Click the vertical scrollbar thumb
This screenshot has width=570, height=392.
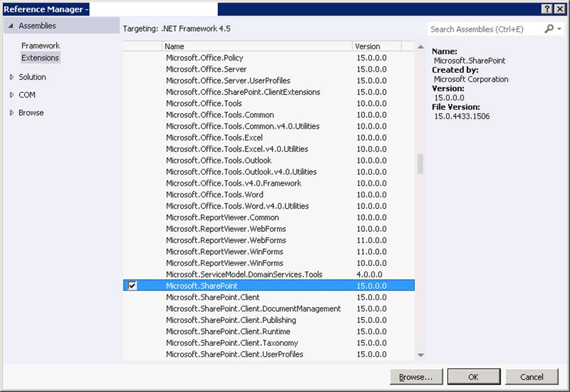421,164
